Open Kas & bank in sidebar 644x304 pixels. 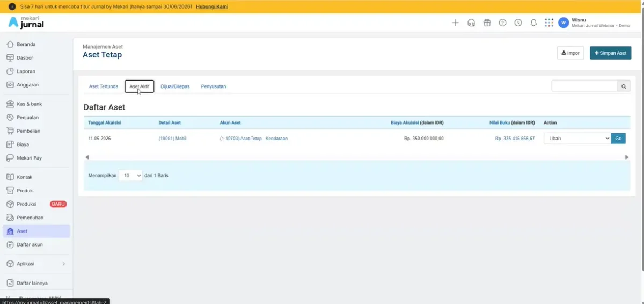coord(29,104)
